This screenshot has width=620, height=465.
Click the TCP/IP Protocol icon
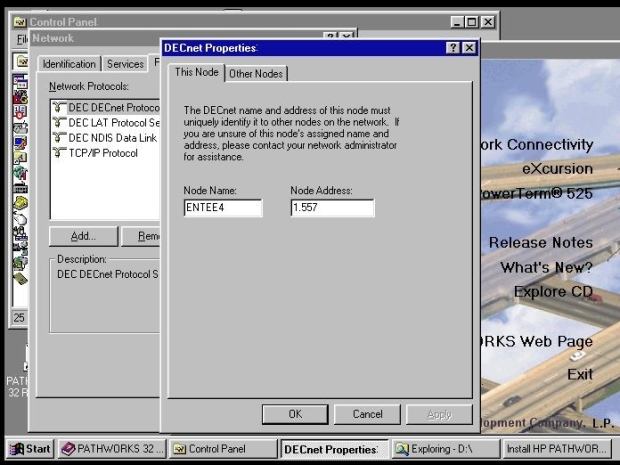click(59, 153)
